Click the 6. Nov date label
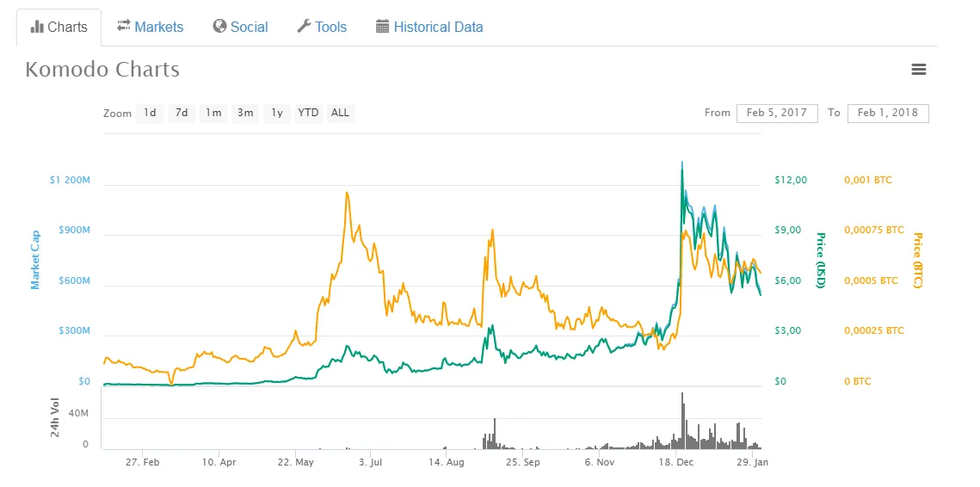980x487 pixels. click(x=600, y=463)
